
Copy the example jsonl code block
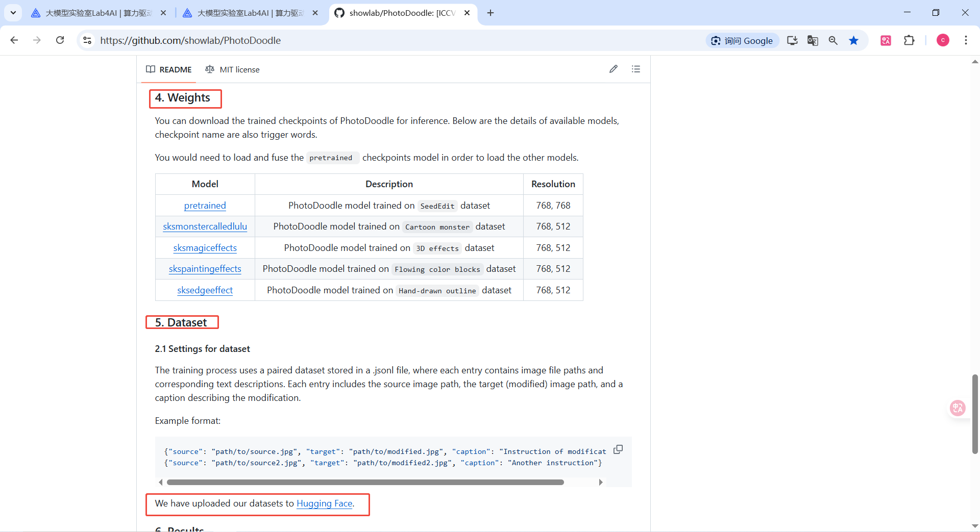pyautogui.click(x=618, y=449)
